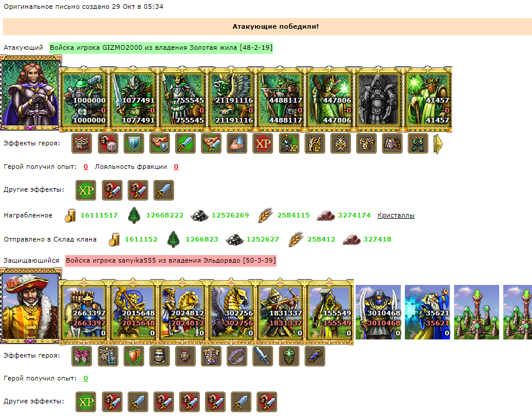532x418 pixels.
Task: Click the knight helmet icon in defender hero effects
Action: tap(159, 356)
